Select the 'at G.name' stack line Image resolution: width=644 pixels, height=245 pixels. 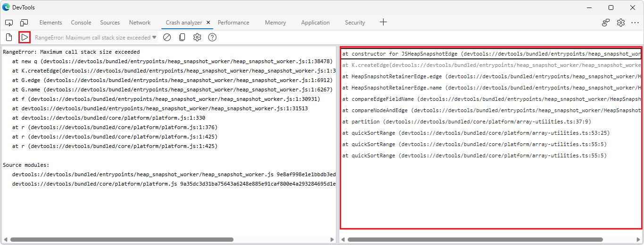[x=172, y=90]
